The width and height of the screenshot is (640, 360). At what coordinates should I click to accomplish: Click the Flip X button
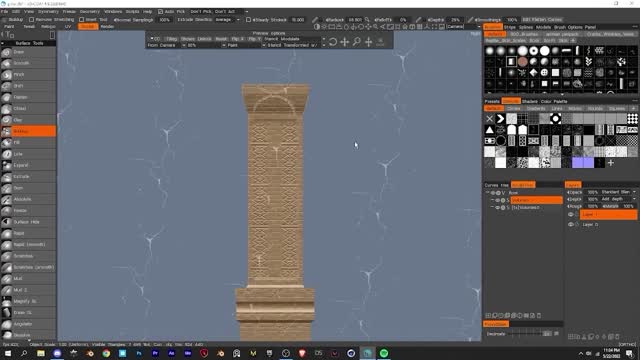(x=238, y=39)
